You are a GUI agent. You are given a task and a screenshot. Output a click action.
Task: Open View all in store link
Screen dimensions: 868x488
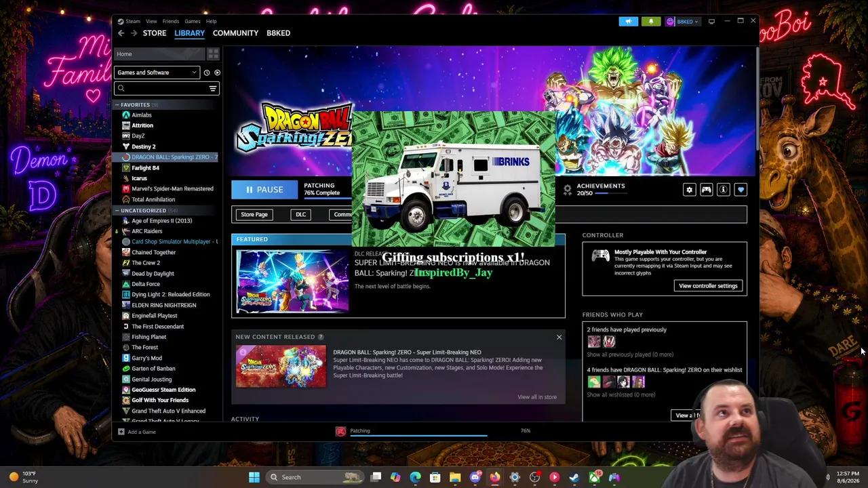click(x=537, y=397)
